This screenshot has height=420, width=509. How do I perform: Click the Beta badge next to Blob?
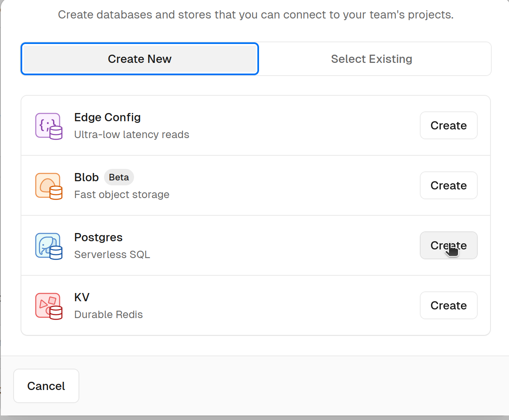[119, 177]
